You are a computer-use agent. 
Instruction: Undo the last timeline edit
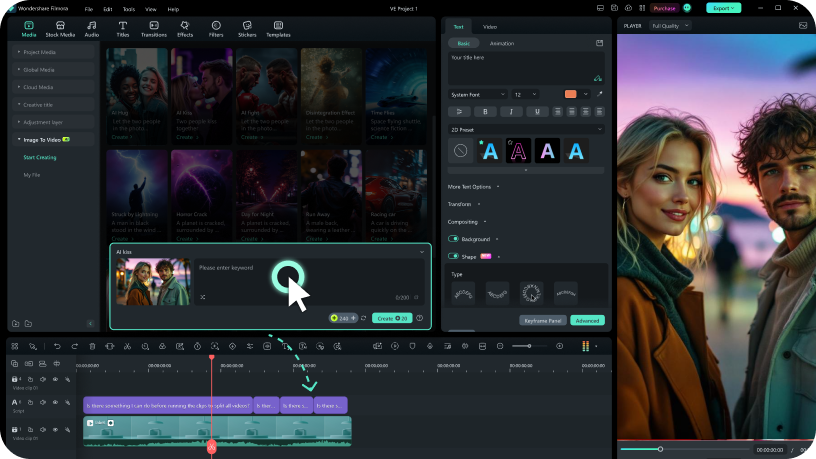57,347
